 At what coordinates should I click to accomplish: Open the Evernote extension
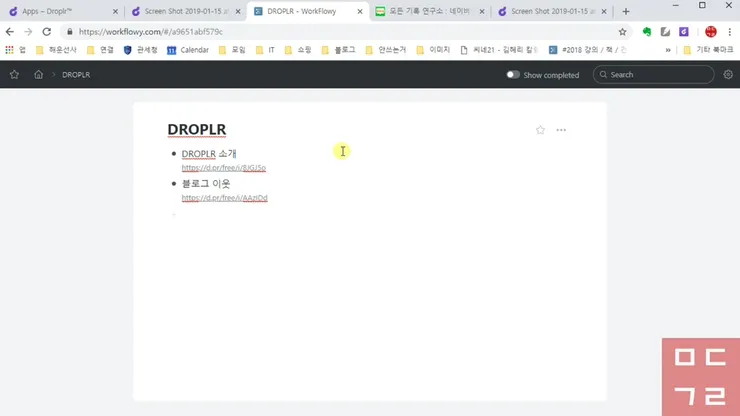pyautogui.click(x=647, y=32)
